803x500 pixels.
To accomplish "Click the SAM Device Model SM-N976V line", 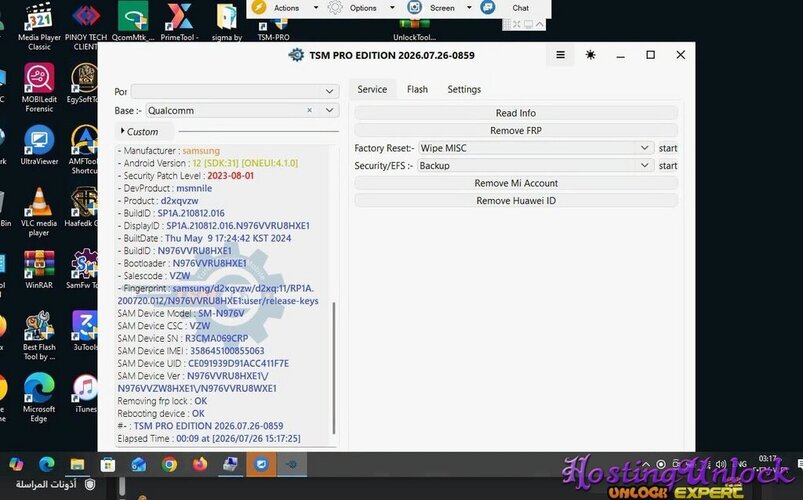I will (x=181, y=313).
